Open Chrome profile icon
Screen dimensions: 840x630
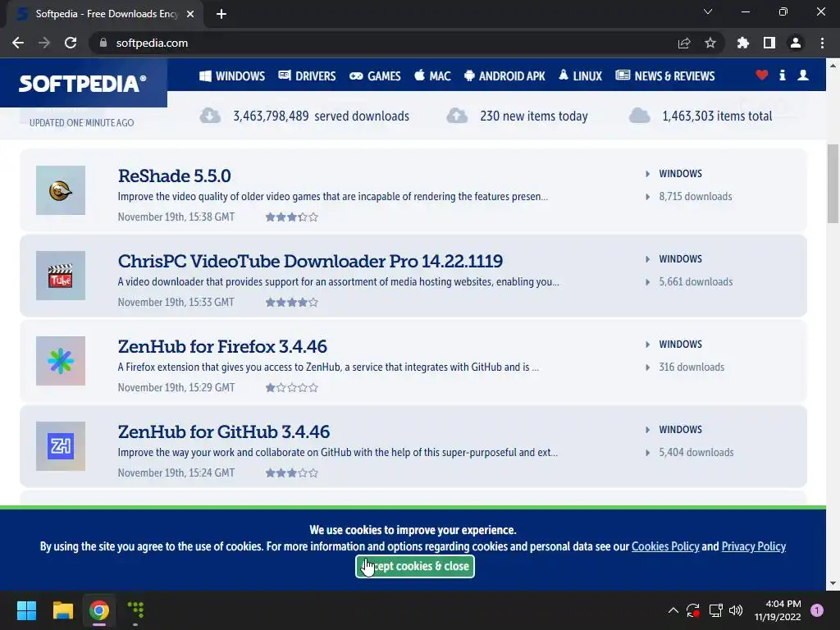[x=796, y=43]
